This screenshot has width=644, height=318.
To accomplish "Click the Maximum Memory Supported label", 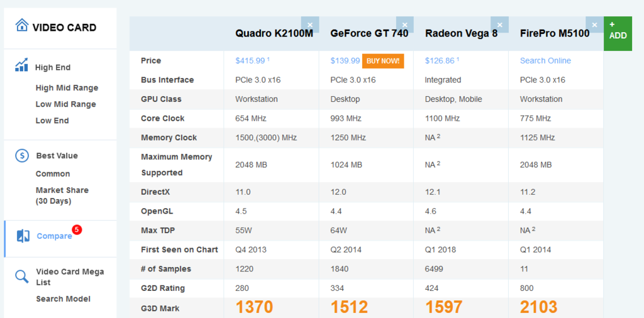I will click(x=177, y=165).
